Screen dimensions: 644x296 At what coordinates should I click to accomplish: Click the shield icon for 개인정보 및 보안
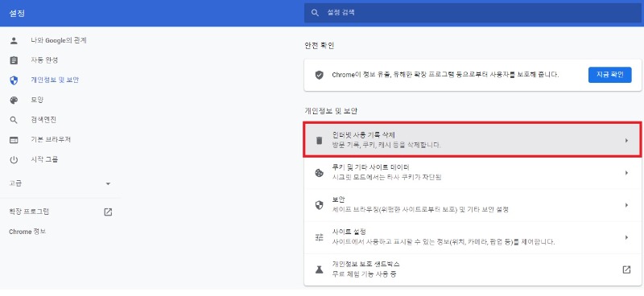tap(14, 80)
